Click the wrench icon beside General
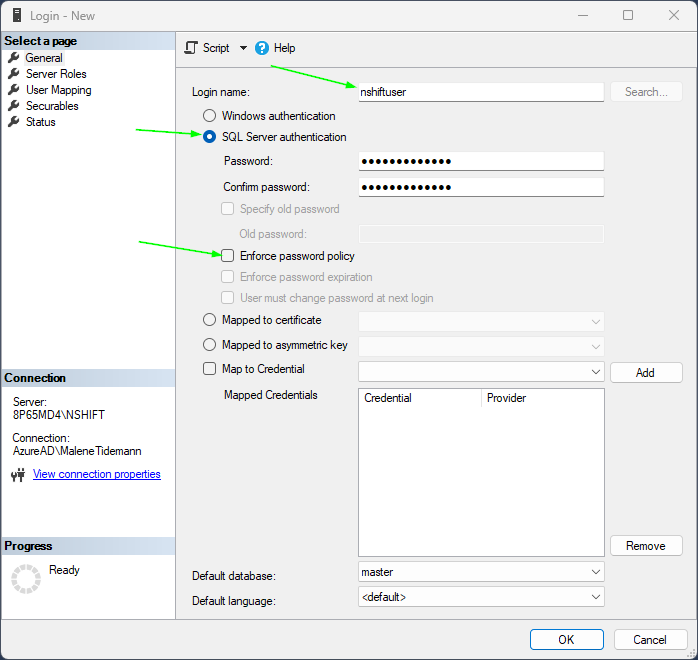 14,58
